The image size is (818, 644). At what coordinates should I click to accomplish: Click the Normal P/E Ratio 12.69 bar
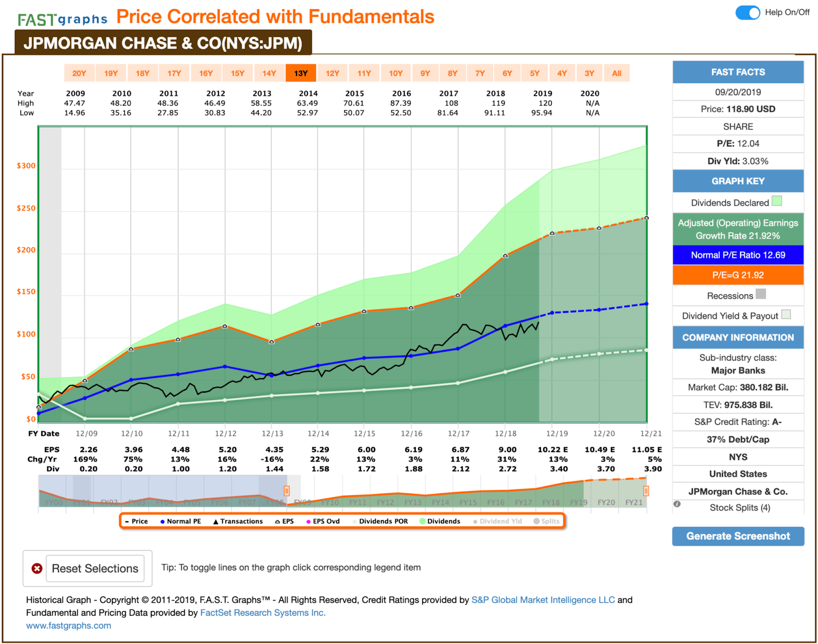(x=738, y=255)
